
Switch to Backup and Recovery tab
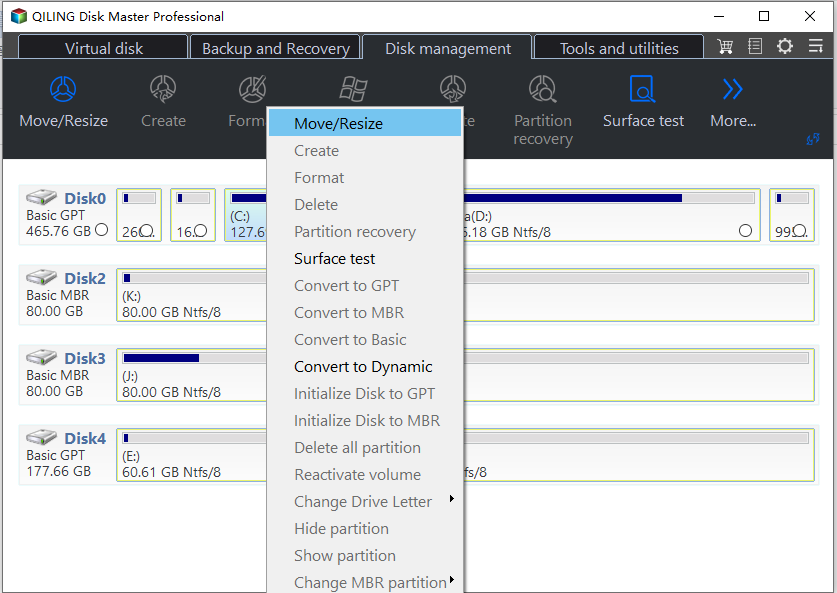[275, 48]
